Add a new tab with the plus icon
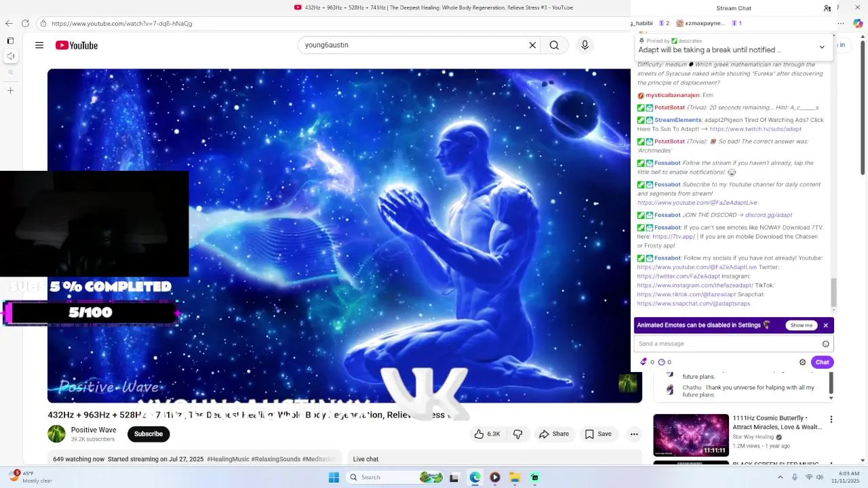The height and width of the screenshot is (488, 868). click(10, 90)
